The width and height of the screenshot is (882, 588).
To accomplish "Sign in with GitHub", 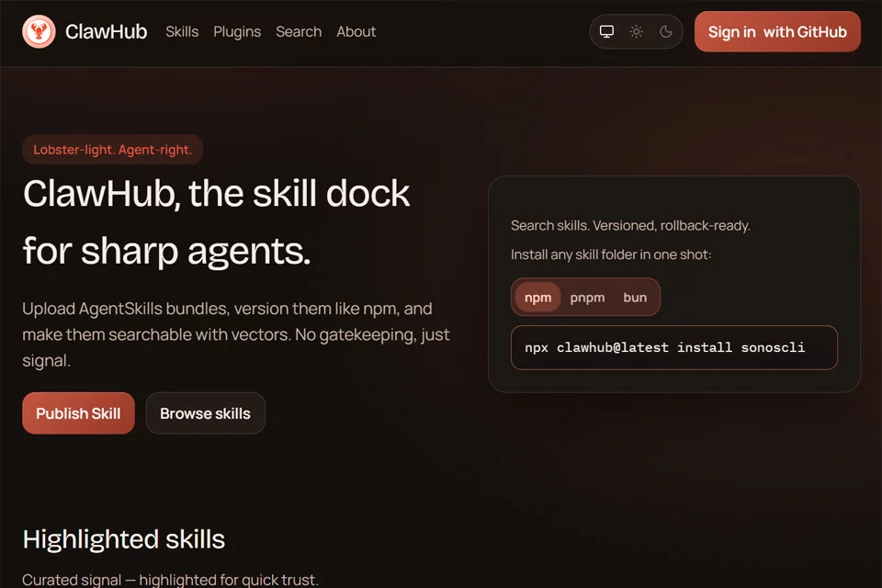I will pos(777,32).
